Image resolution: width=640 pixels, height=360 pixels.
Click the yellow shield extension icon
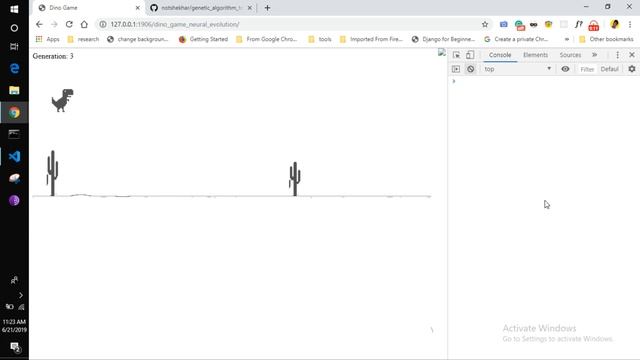click(x=548, y=24)
